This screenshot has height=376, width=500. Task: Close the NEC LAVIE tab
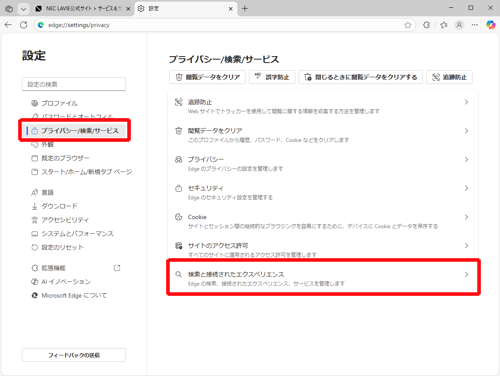pos(128,9)
